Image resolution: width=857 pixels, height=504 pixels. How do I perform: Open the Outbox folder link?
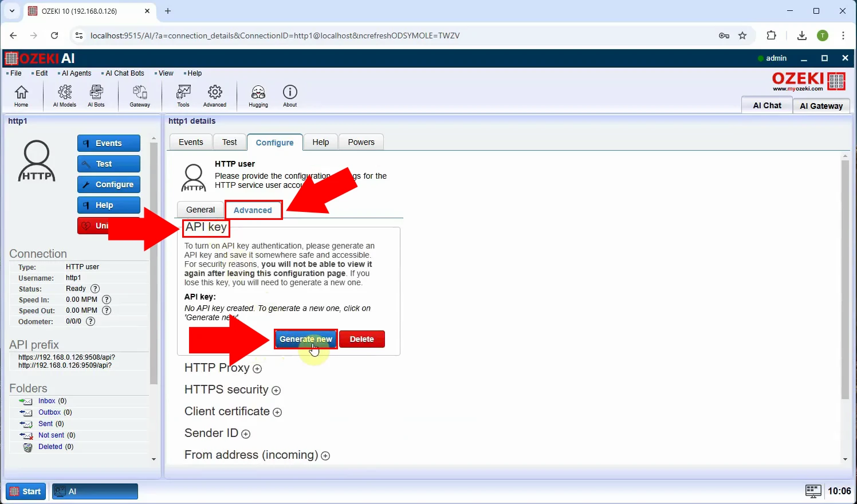point(49,412)
